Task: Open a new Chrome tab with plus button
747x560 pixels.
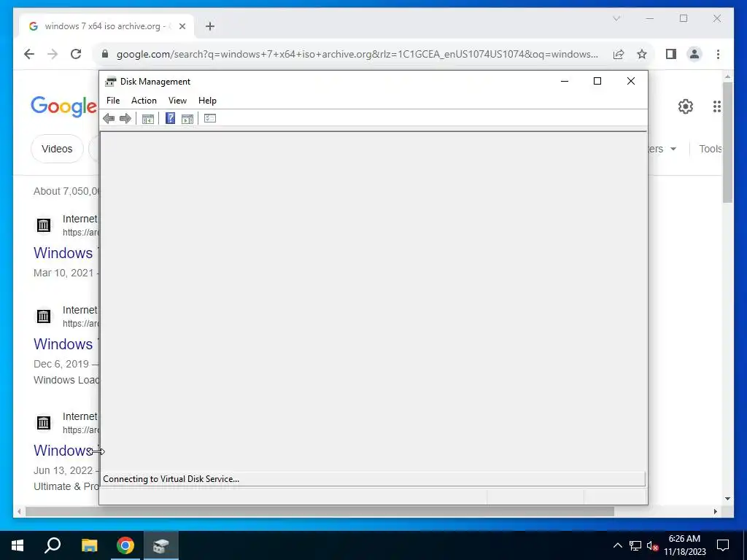Action: [210, 26]
